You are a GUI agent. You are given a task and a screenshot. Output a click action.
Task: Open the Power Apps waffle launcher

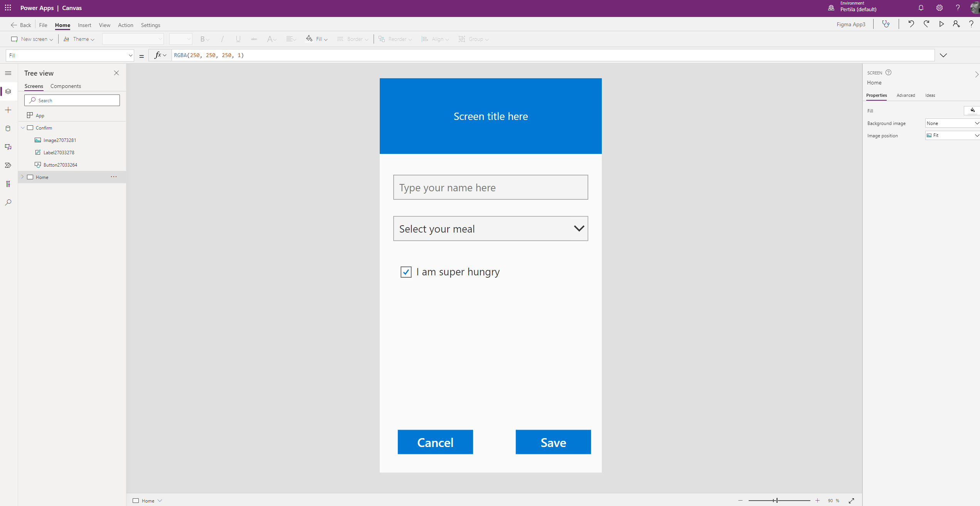point(8,8)
